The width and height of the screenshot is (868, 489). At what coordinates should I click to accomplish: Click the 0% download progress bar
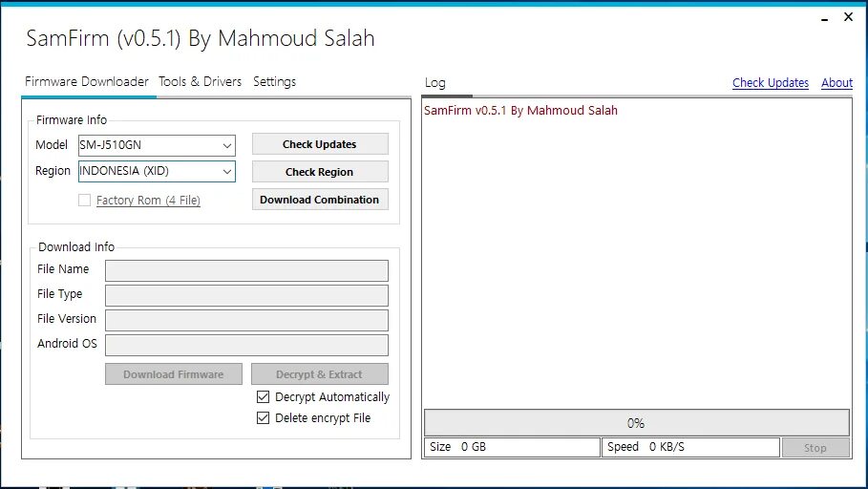click(x=637, y=423)
